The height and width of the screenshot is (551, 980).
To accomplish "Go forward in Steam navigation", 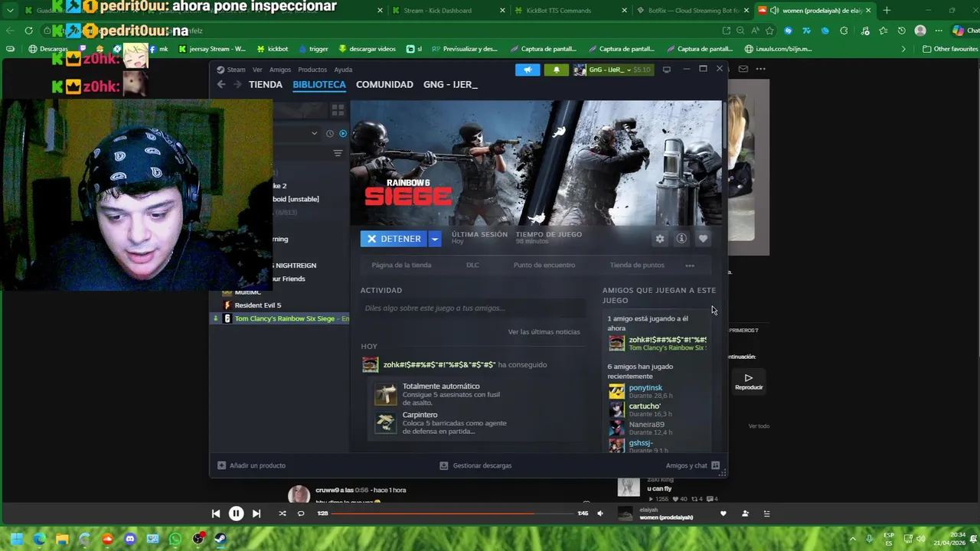I will tap(237, 84).
